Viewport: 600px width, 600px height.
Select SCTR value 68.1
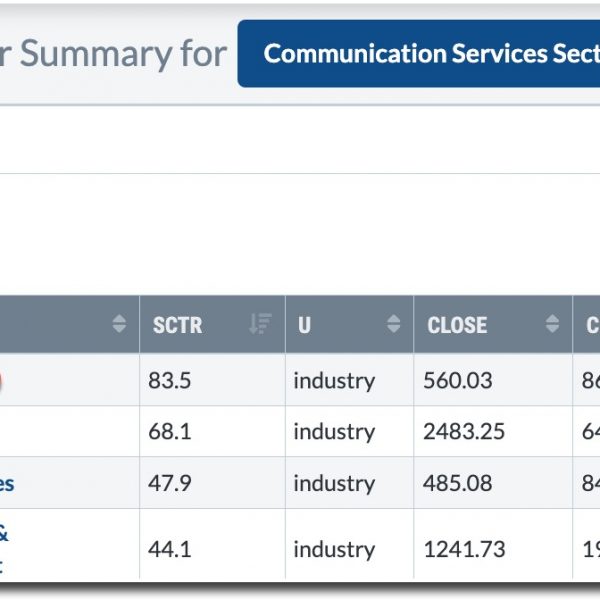tap(170, 431)
